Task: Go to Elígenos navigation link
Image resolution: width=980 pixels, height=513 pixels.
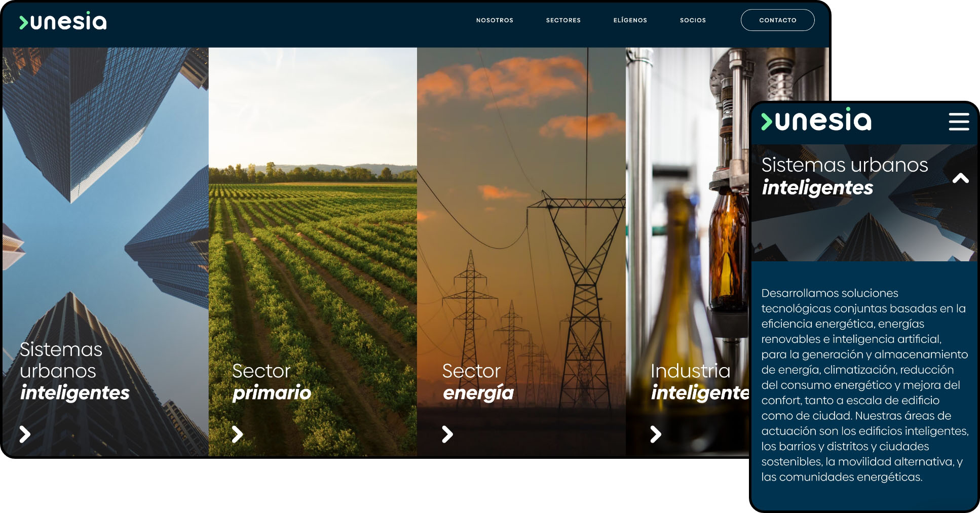Action: [630, 20]
